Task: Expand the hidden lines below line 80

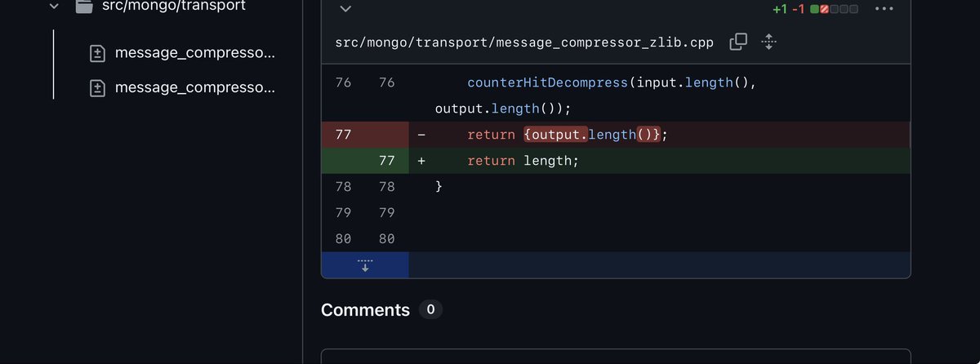Action: [x=365, y=265]
